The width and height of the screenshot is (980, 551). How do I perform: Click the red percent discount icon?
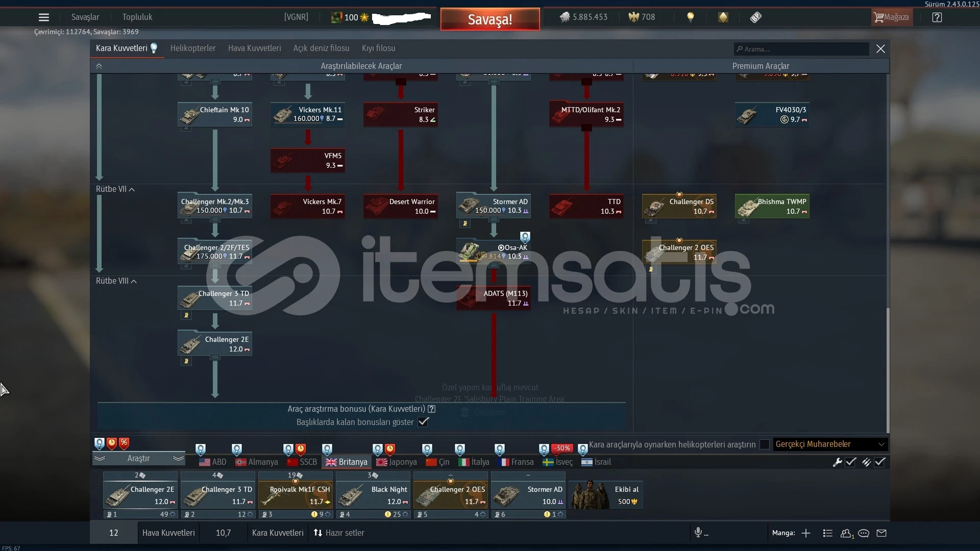[124, 443]
